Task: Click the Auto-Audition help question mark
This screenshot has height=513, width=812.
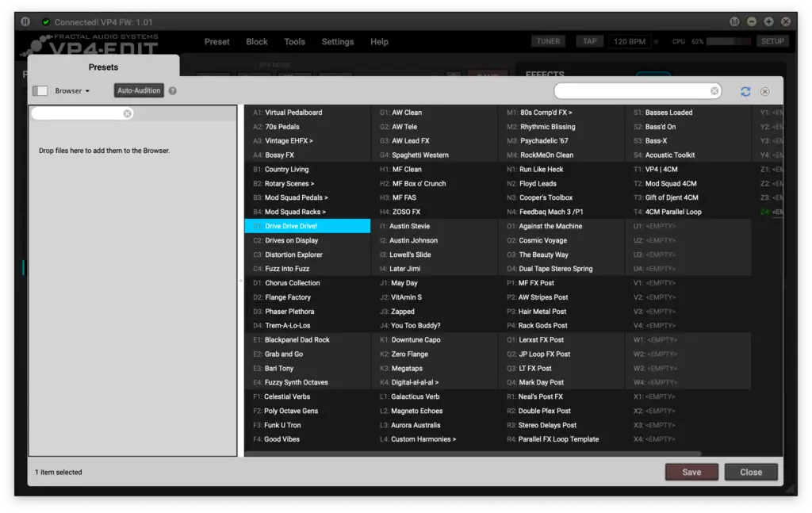Action: tap(173, 90)
